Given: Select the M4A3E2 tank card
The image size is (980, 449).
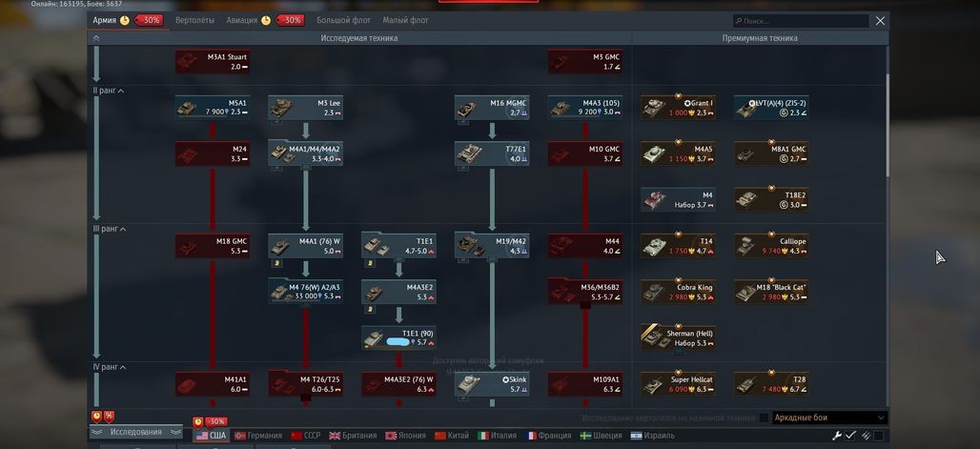Looking at the screenshot, I should [x=398, y=292].
